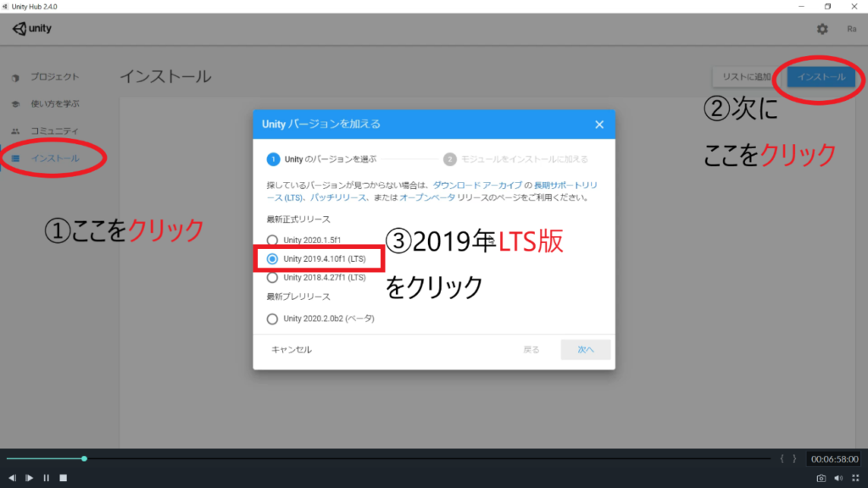Screen dimensions: 868x488
Task: Restore down the Unity Hub window
Action: point(827,7)
